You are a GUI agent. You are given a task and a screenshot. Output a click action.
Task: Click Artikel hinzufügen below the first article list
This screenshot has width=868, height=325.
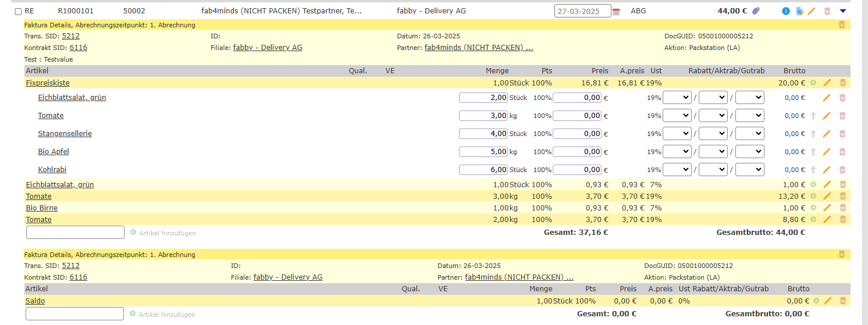167,233
